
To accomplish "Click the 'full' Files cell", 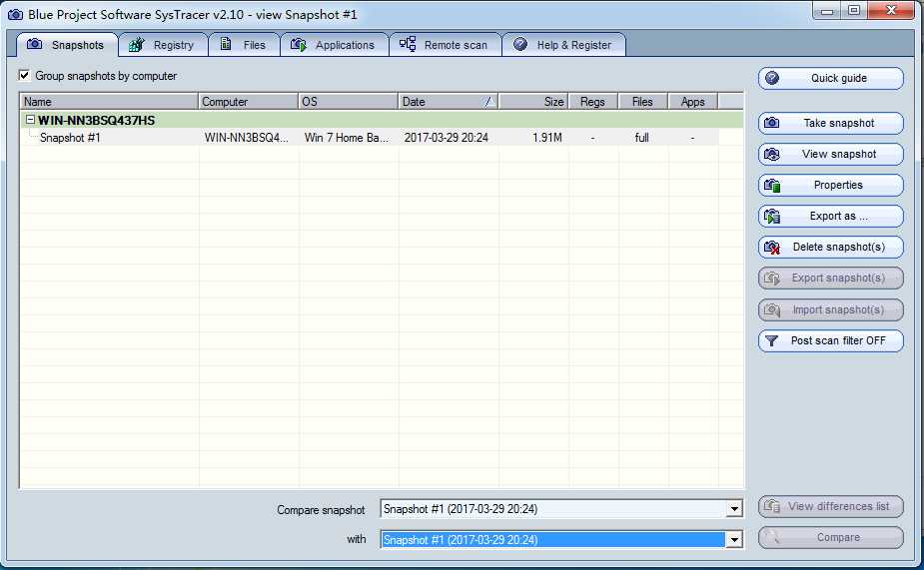I will pyautogui.click(x=641, y=138).
